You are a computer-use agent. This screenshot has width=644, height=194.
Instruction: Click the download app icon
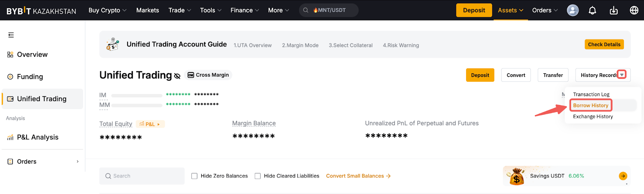tap(613, 10)
